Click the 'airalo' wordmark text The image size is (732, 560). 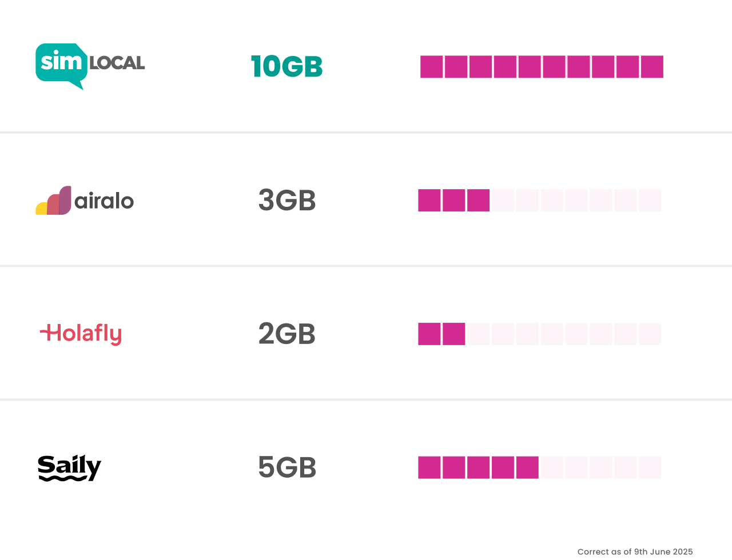(x=104, y=201)
